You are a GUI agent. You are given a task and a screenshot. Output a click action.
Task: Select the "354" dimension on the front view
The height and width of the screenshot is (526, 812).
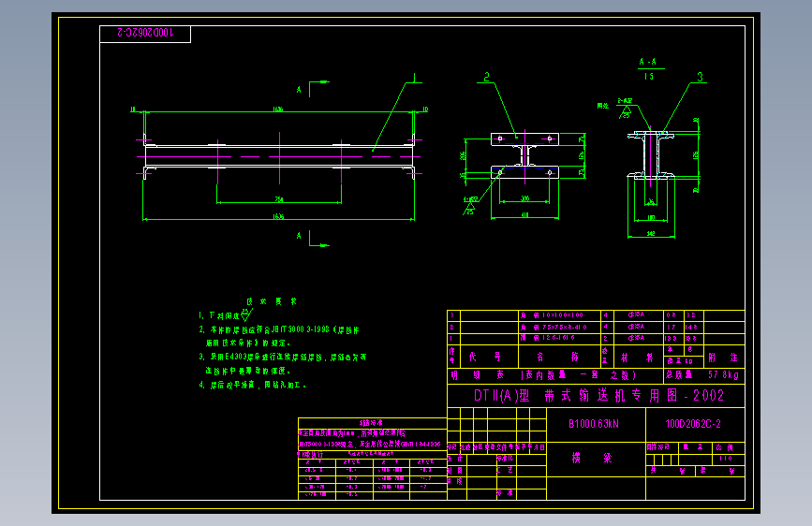(278, 199)
